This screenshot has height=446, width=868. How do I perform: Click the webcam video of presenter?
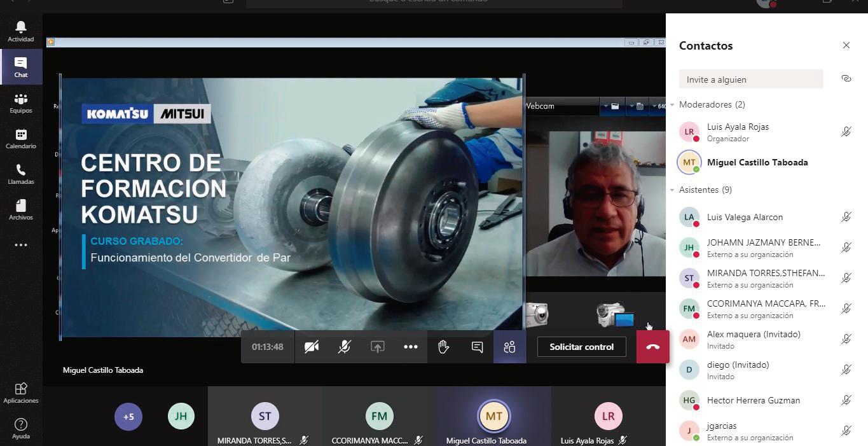pos(595,204)
